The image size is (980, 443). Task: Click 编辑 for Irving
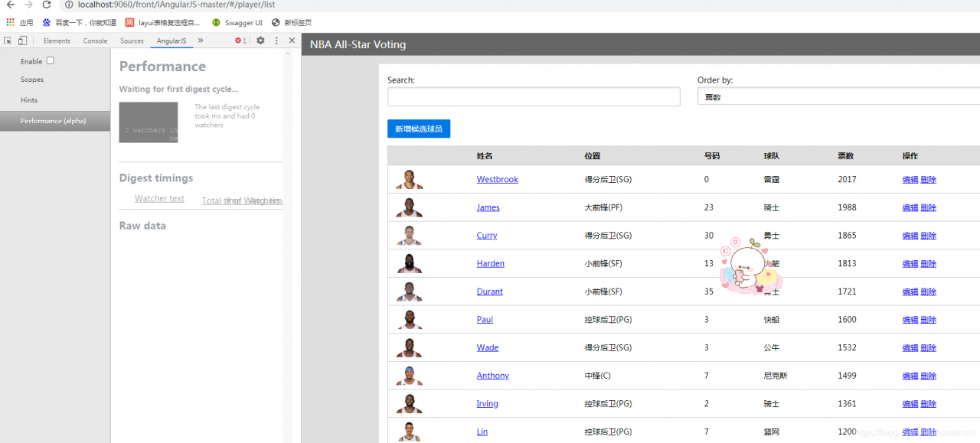910,404
